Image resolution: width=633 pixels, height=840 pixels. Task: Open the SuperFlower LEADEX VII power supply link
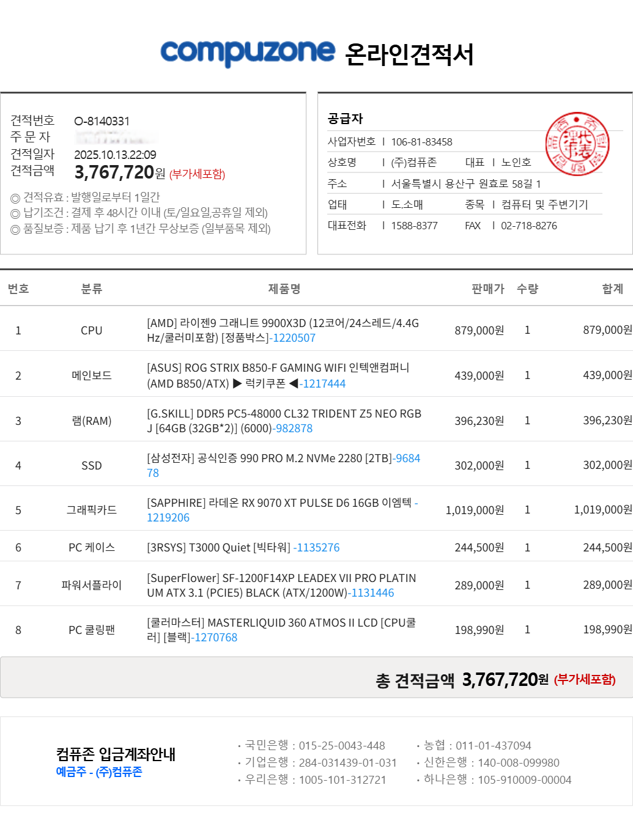click(x=372, y=593)
